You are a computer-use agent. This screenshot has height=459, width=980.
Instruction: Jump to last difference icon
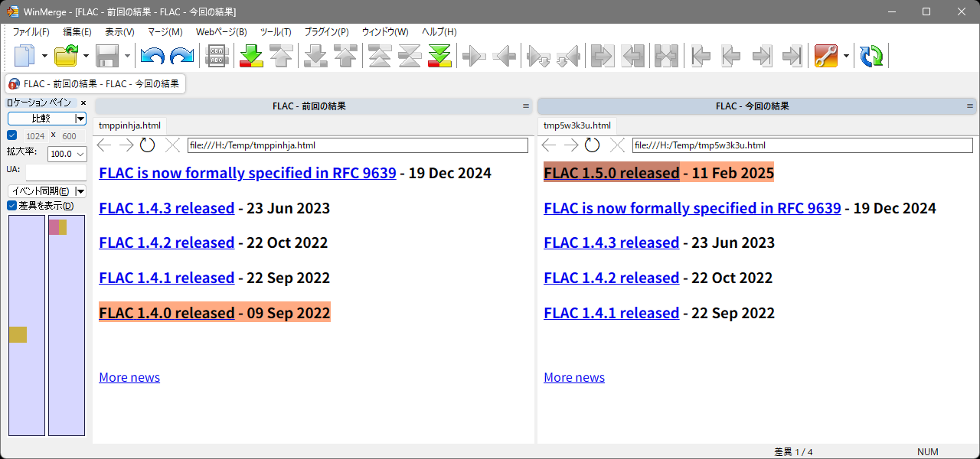tap(440, 56)
